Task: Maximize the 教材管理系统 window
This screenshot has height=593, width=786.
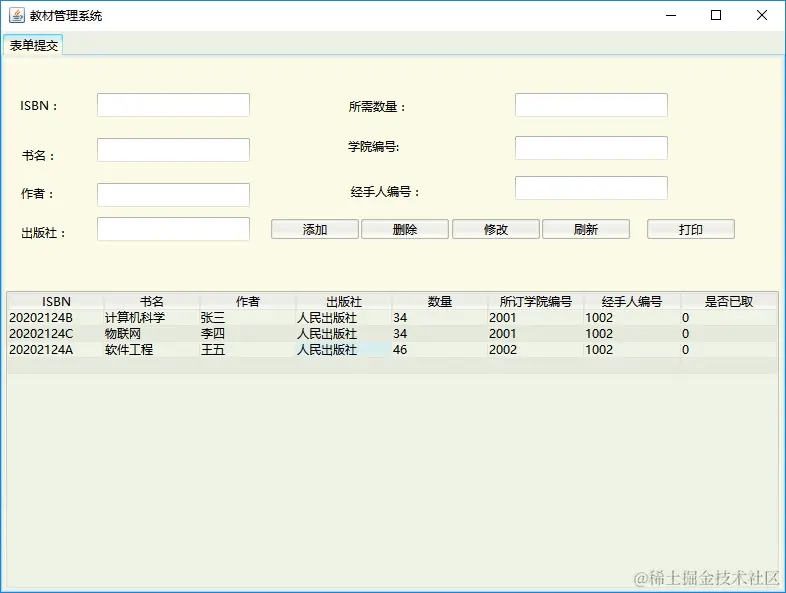Action: [x=716, y=16]
